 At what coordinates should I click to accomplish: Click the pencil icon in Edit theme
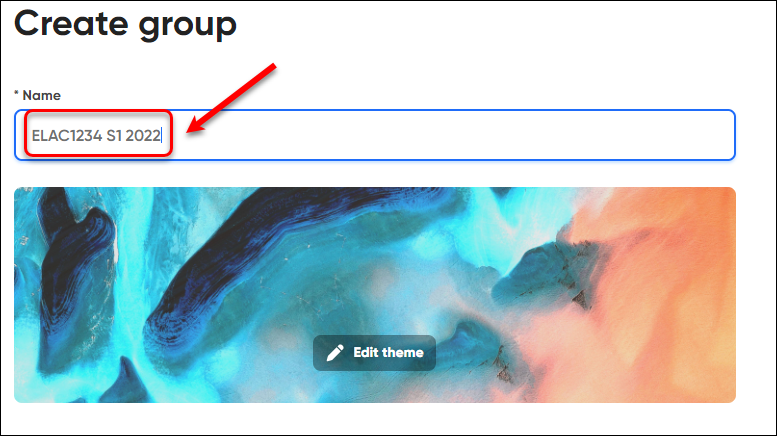pos(335,353)
